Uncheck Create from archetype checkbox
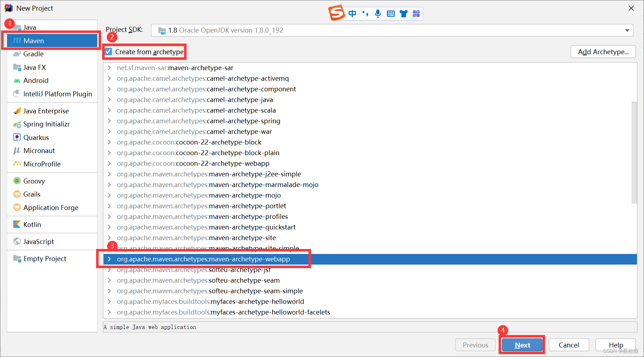This screenshot has height=357, width=644. coord(109,52)
